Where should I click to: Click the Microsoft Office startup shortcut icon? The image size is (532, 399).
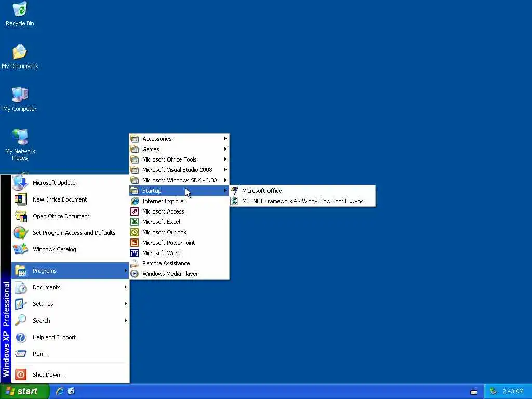(x=234, y=191)
